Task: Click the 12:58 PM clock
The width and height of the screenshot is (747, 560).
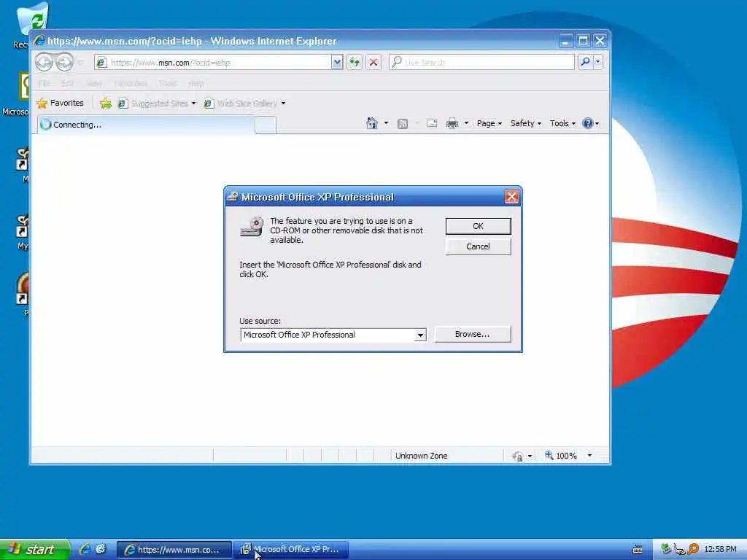Action: point(720,550)
